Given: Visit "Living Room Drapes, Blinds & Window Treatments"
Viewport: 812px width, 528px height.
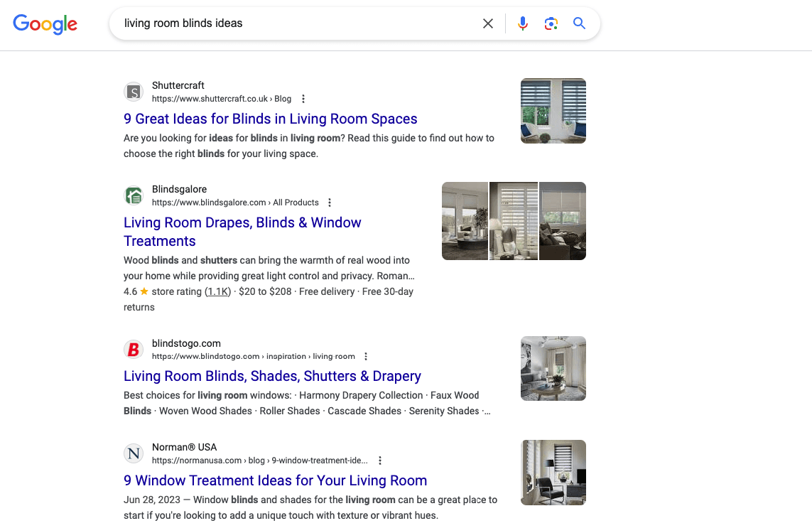Looking at the screenshot, I should pyautogui.click(x=242, y=222).
